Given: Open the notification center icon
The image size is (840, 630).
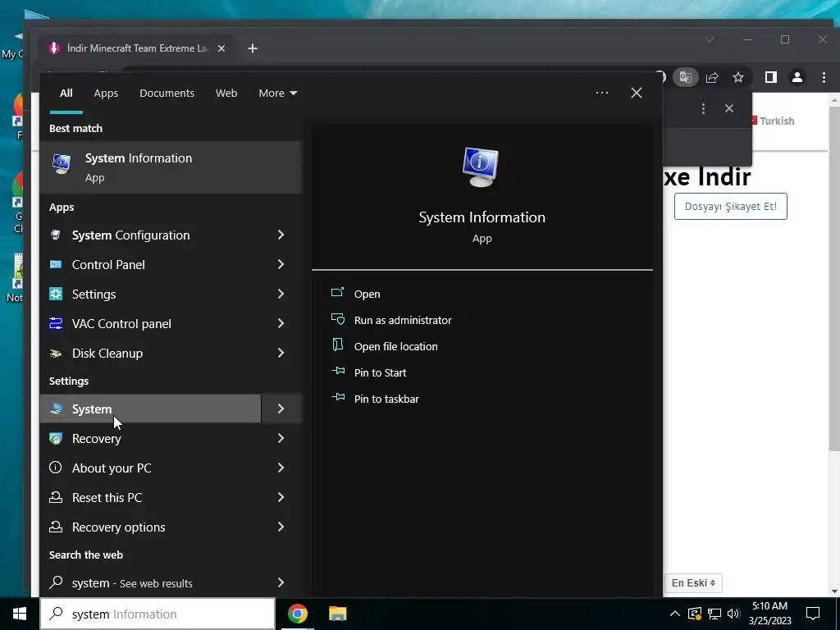Looking at the screenshot, I should [813, 614].
